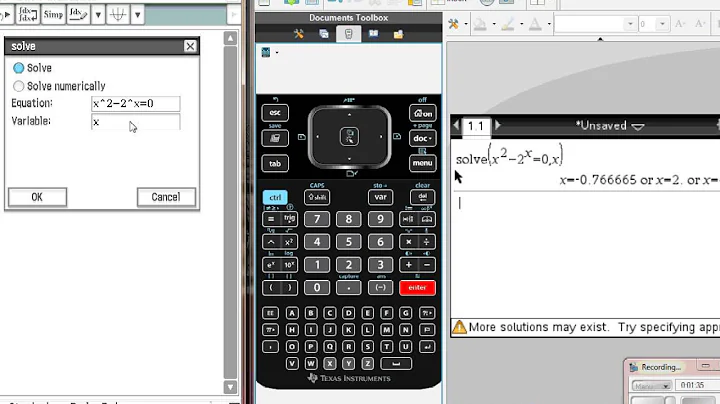720x404 pixels.
Task: Click the text color A swatch
Action: 535,24
